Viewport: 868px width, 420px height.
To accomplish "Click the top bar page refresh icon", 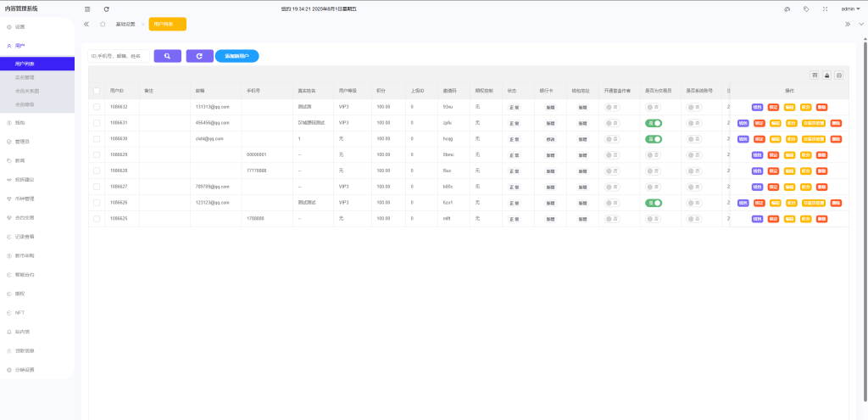I will (x=106, y=8).
